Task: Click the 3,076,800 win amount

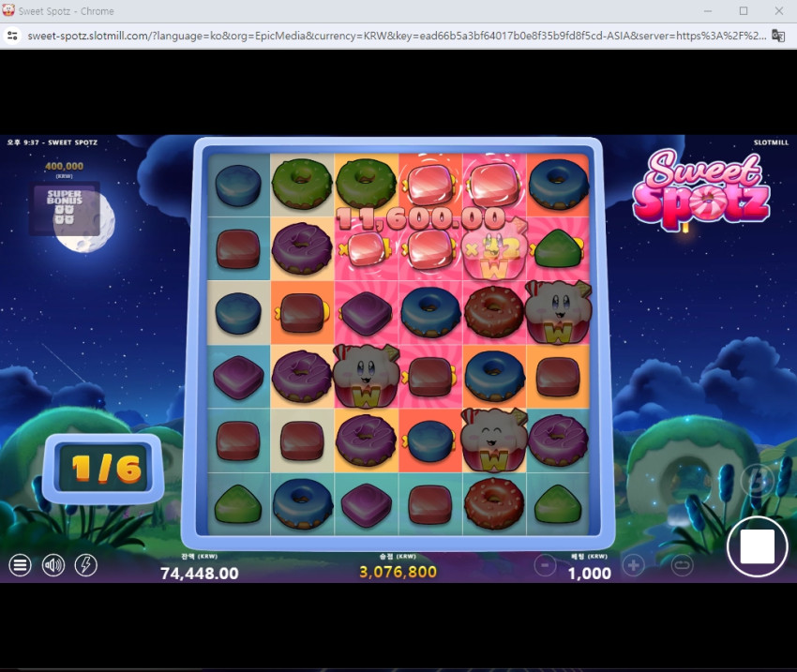Action: pyautogui.click(x=398, y=572)
